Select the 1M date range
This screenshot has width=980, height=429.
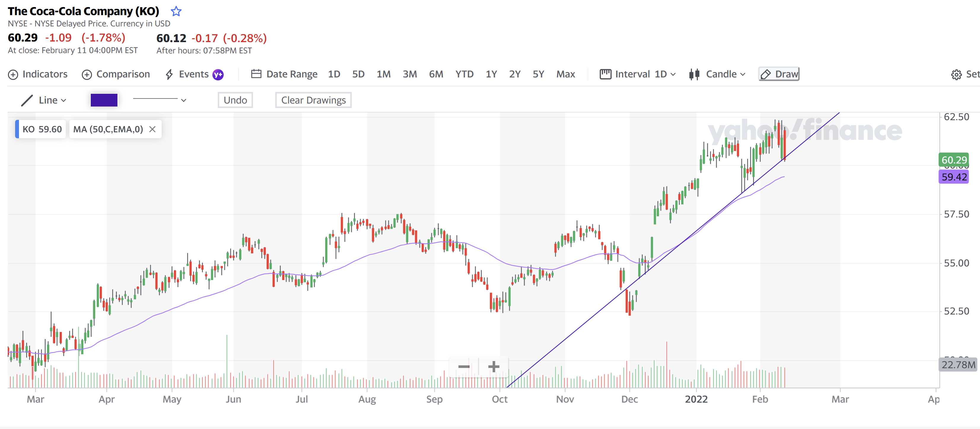tap(384, 74)
